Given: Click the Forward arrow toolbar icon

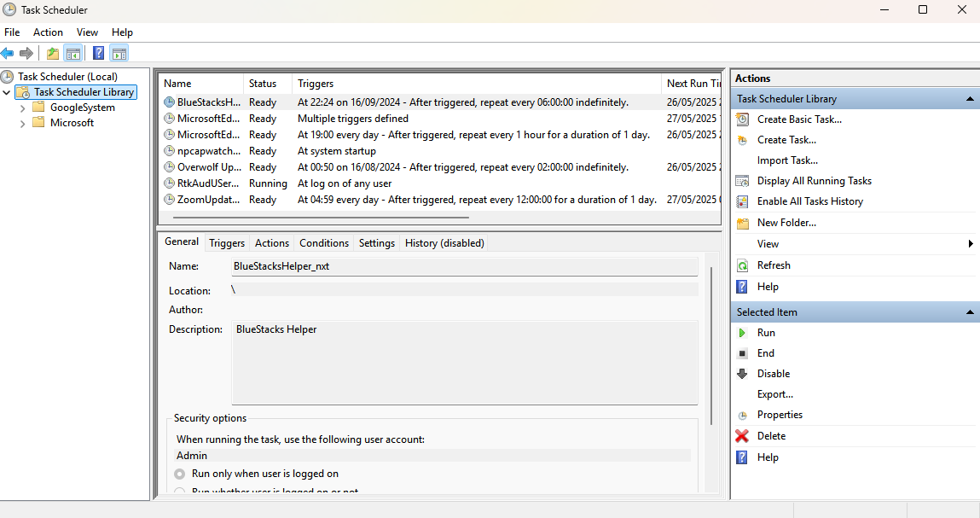Looking at the screenshot, I should pyautogui.click(x=26, y=53).
